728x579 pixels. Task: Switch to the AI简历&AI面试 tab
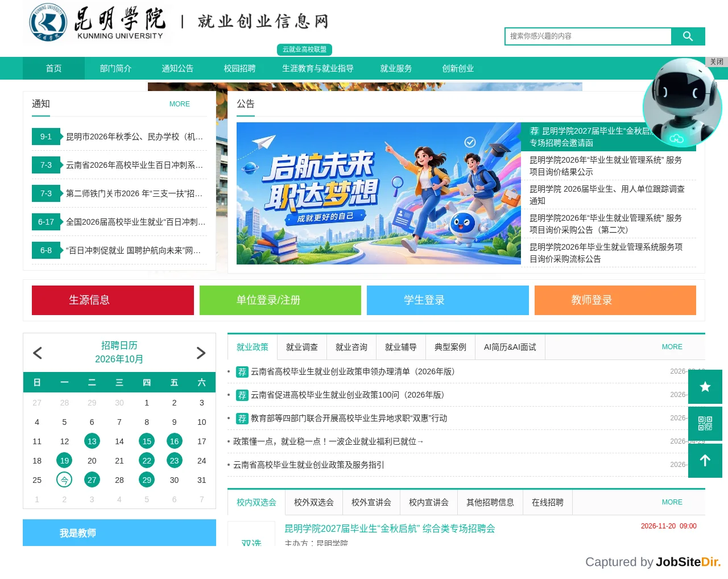click(x=510, y=347)
